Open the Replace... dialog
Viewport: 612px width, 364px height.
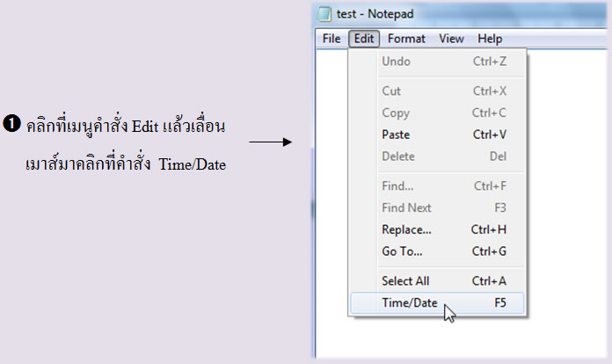(x=437, y=229)
